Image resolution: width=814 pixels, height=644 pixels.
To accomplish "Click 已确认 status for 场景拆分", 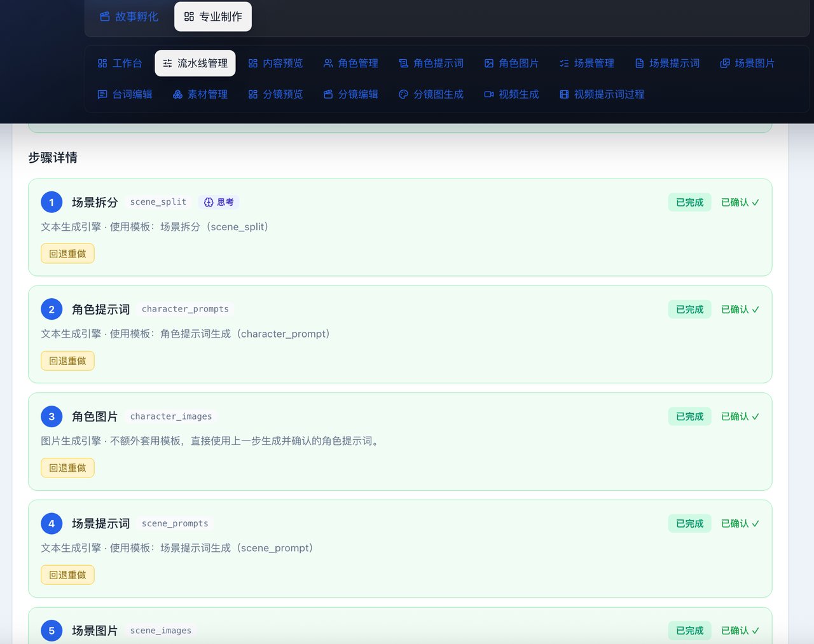I will click(x=740, y=202).
